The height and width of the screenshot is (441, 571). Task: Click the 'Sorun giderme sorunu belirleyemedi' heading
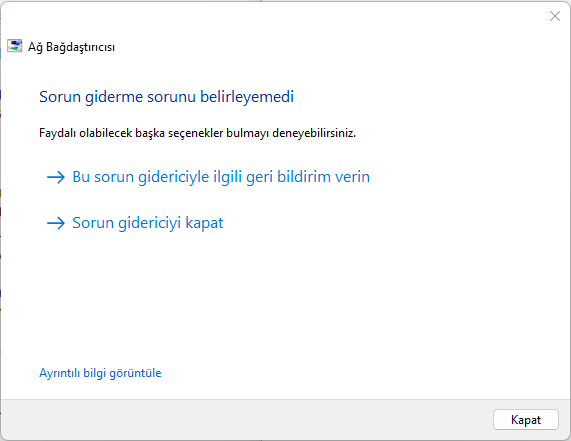tap(166, 97)
